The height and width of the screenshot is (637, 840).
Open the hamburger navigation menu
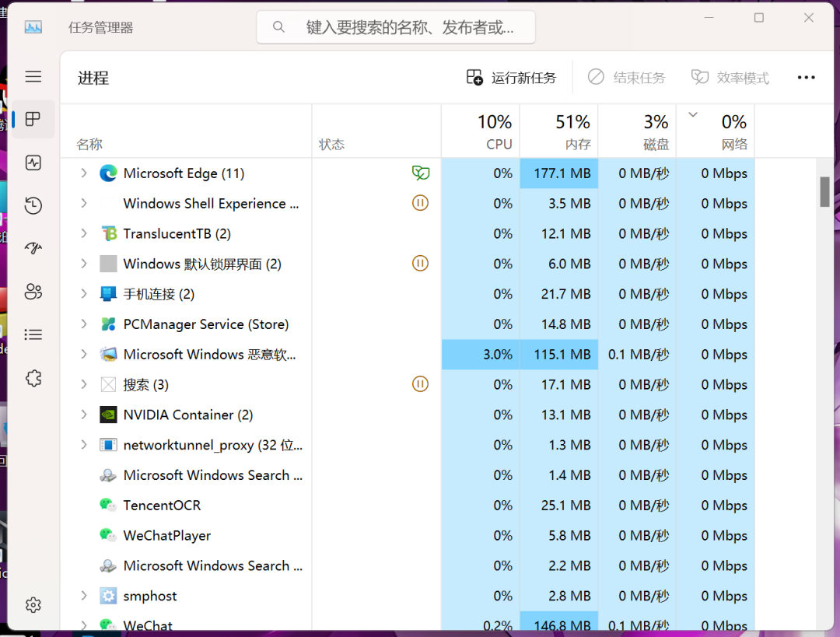[x=33, y=77]
